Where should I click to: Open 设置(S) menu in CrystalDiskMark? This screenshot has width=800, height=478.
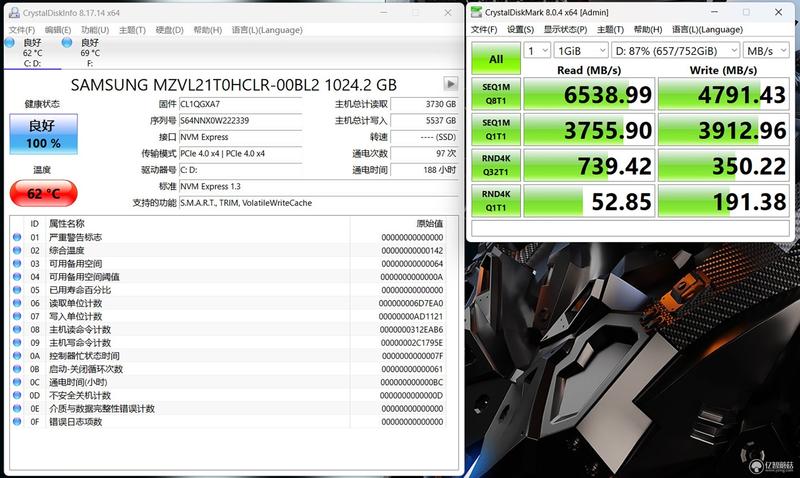520,30
